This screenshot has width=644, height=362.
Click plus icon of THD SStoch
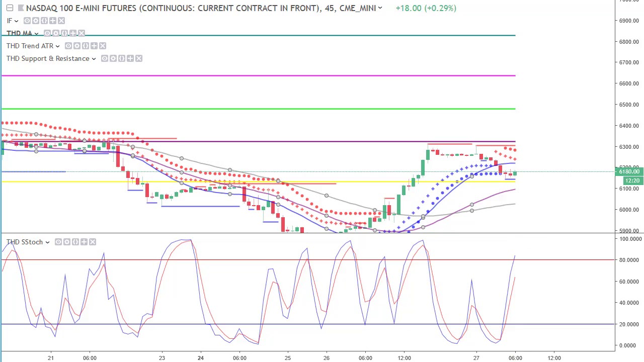(x=84, y=242)
